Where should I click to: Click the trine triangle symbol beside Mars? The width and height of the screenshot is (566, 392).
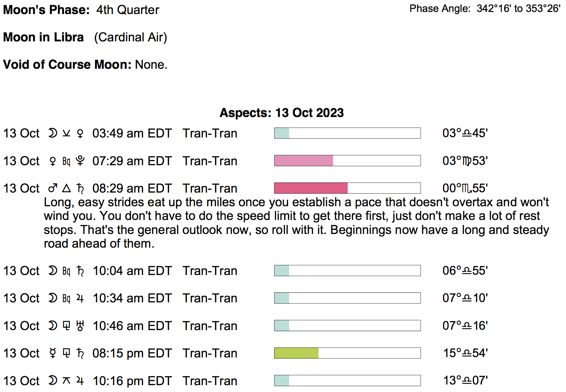(66, 188)
